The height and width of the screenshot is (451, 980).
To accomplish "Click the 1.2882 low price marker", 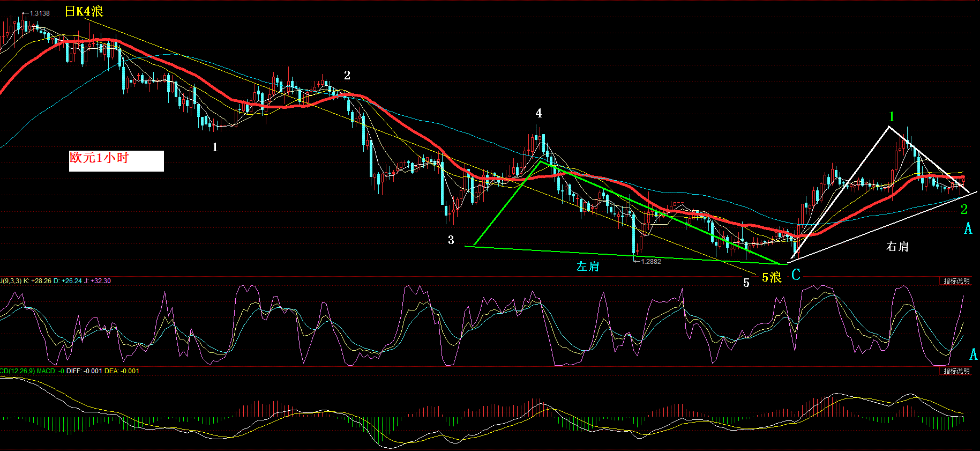I will [x=648, y=262].
